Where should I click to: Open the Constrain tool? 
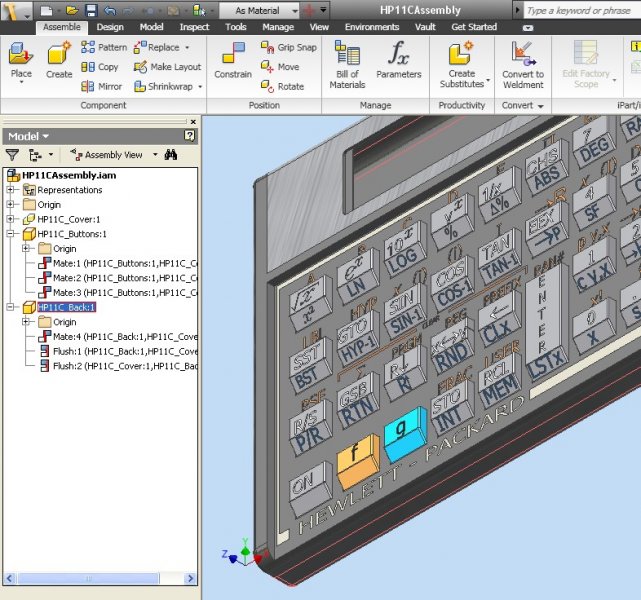(x=233, y=60)
